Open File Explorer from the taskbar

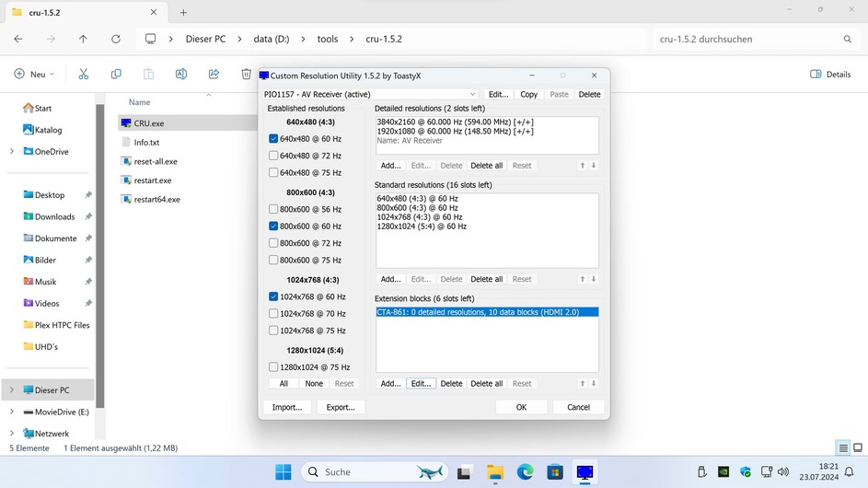[495, 472]
